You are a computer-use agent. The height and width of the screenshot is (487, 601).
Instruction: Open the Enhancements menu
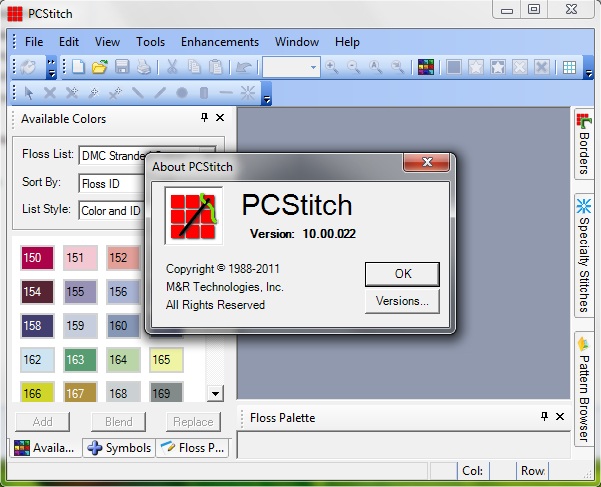point(220,41)
